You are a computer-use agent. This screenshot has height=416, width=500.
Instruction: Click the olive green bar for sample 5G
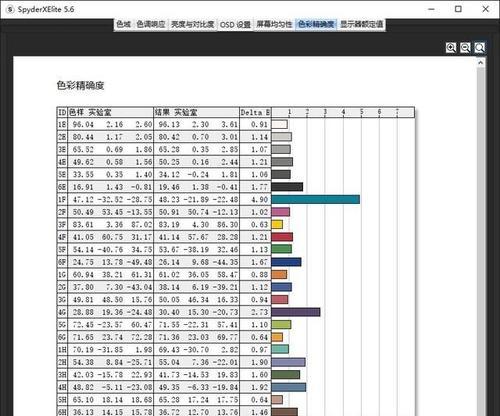pyautogui.click(x=281, y=324)
